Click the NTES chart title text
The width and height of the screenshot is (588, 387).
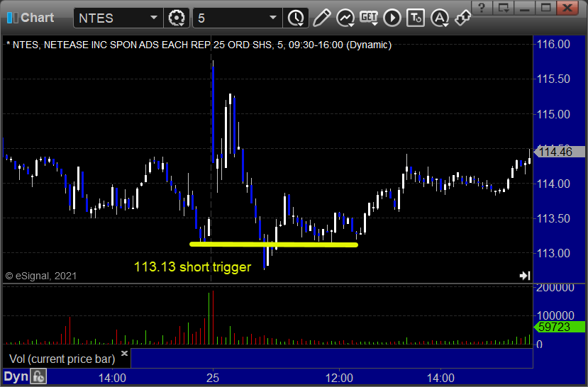tap(199, 45)
